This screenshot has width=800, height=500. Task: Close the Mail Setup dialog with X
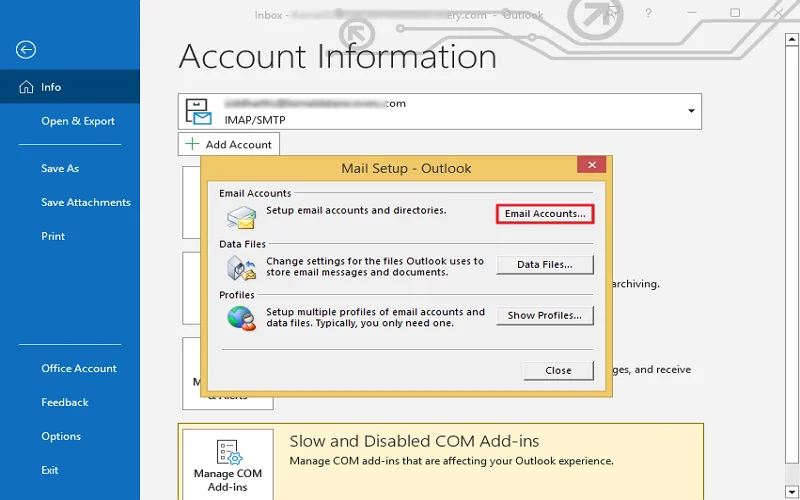(x=592, y=165)
